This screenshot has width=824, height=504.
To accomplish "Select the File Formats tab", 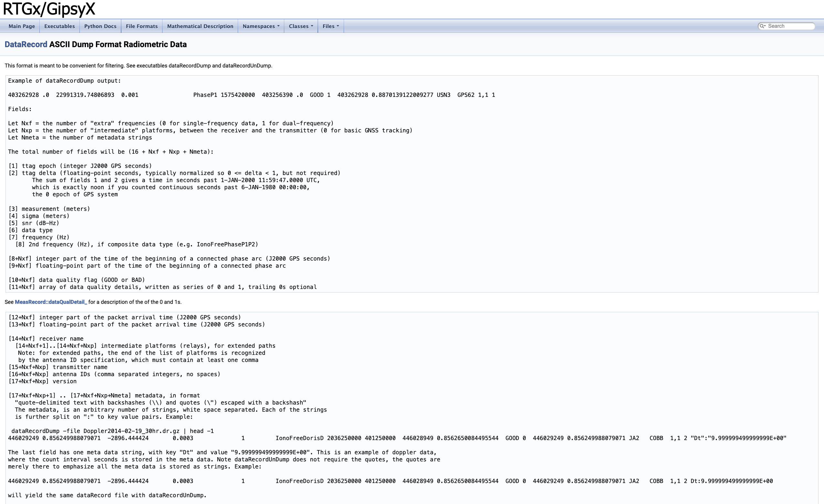I will tap(141, 26).
